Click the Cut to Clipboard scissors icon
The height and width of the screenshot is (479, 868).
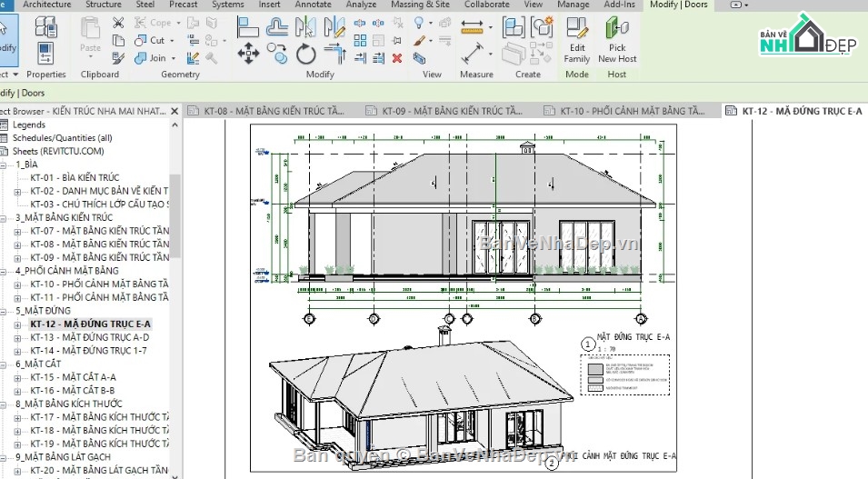[118, 23]
